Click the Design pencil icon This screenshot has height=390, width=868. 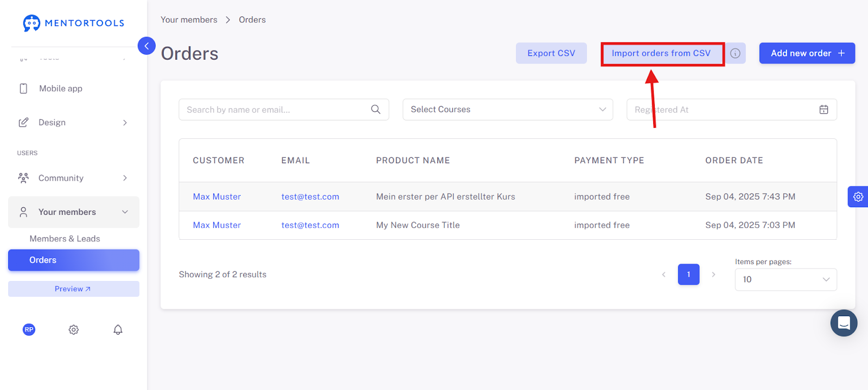[x=23, y=123]
